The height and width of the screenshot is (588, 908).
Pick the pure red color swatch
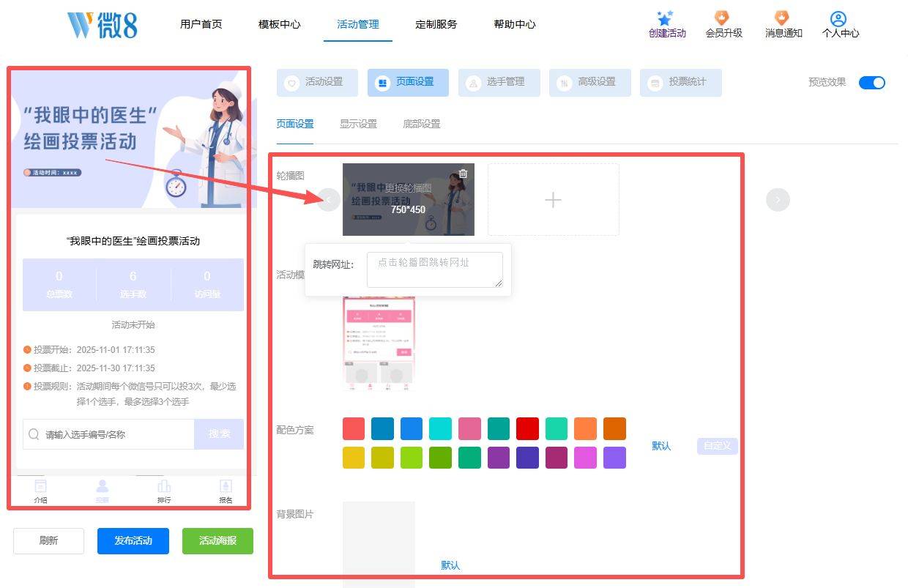pos(528,428)
